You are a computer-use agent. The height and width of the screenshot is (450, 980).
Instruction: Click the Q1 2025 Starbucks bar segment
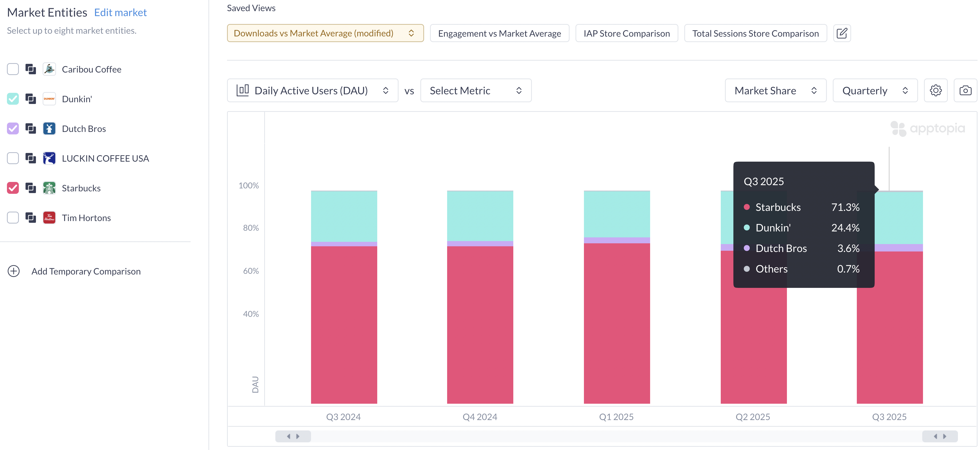click(x=616, y=323)
